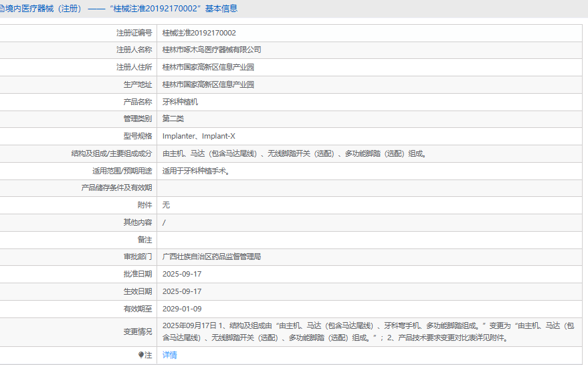Click the 产品储存条件及有效期 label
Viewport: 588px width, 365px height.
click(x=116, y=188)
